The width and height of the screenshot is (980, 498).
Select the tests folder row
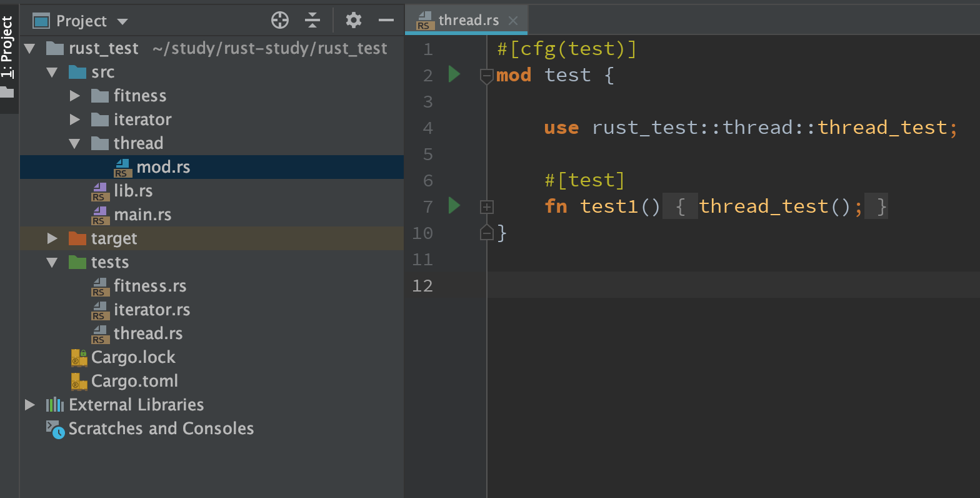pyautogui.click(x=212, y=262)
